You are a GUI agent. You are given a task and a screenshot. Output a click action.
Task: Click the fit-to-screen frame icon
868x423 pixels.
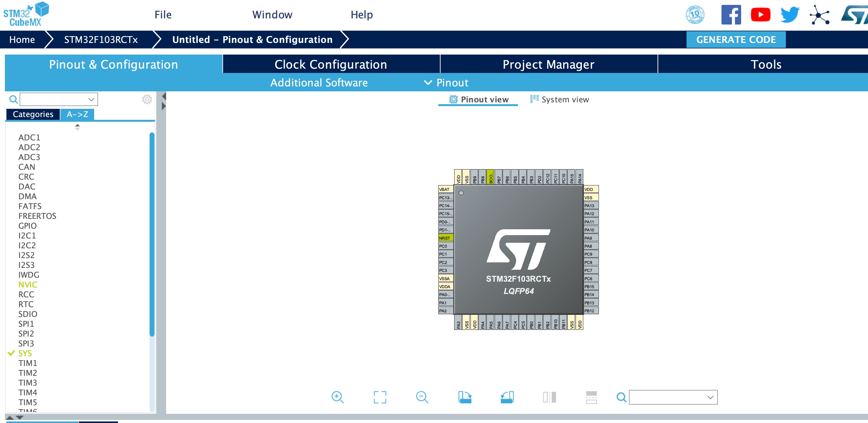[x=380, y=397]
